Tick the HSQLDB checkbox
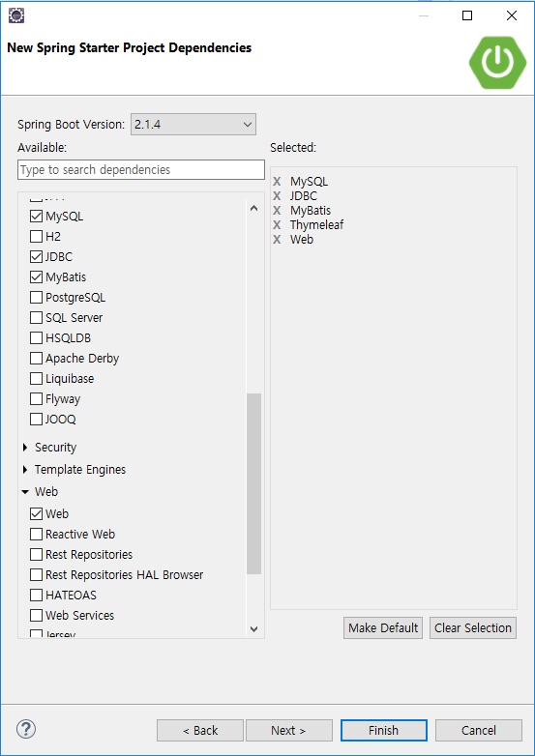The width and height of the screenshot is (535, 756). point(36,338)
